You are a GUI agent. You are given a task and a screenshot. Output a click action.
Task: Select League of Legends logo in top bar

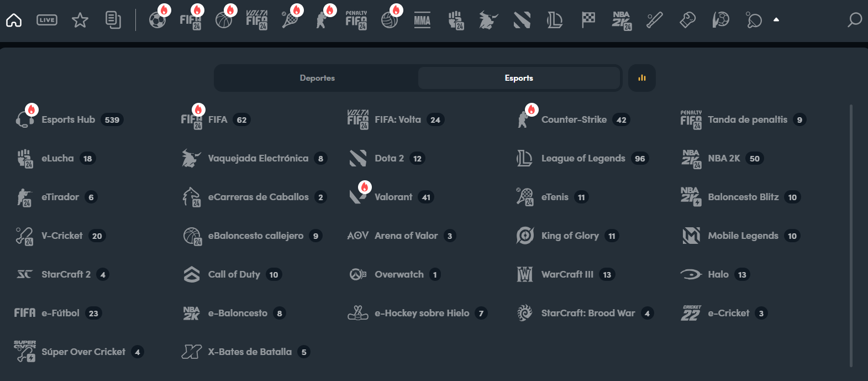(555, 20)
